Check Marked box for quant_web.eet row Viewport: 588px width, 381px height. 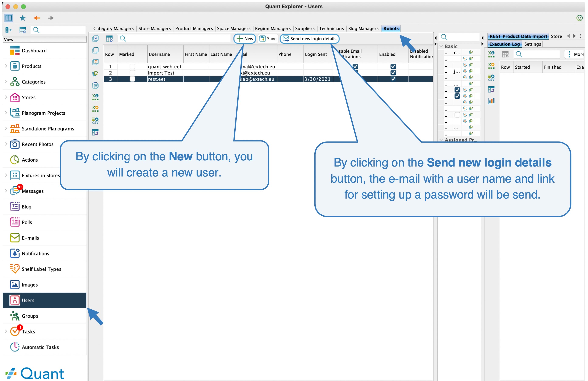pyautogui.click(x=132, y=66)
